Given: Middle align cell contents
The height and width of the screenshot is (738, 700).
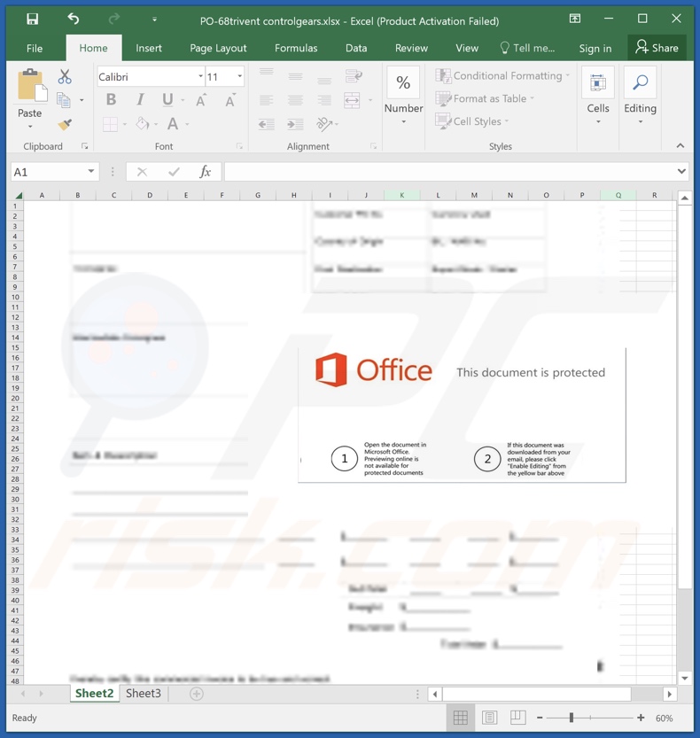Looking at the screenshot, I should (295, 76).
